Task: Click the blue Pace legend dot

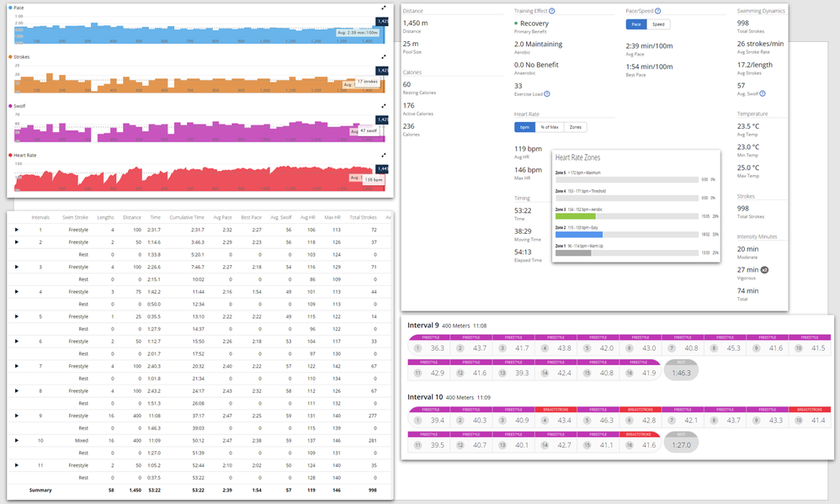Action: point(10,8)
